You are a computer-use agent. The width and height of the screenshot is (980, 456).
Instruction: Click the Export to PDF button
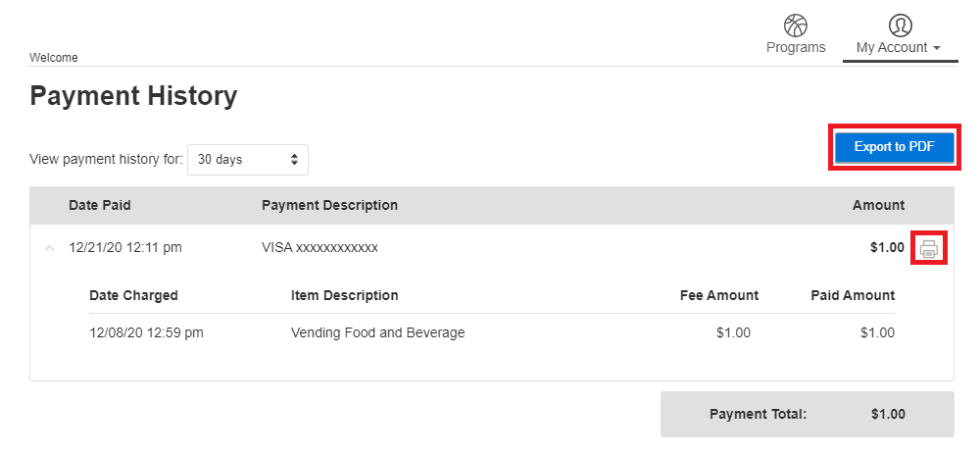point(894,147)
